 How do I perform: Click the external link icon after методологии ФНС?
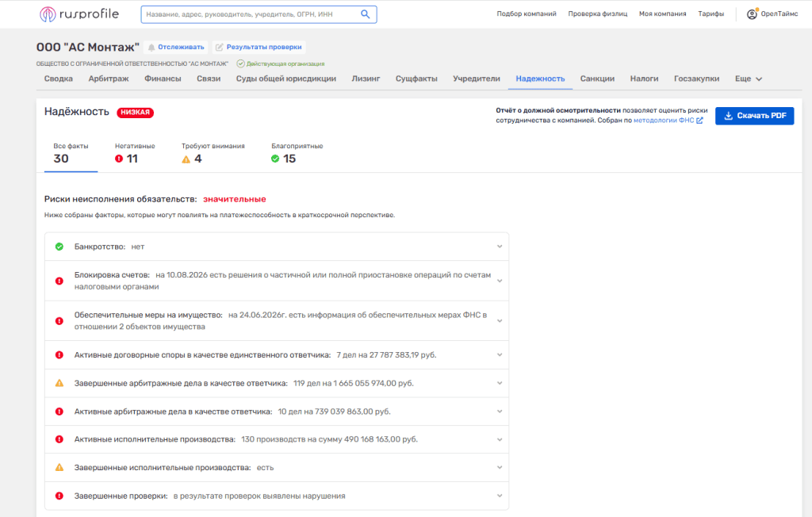click(x=699, y=121)
